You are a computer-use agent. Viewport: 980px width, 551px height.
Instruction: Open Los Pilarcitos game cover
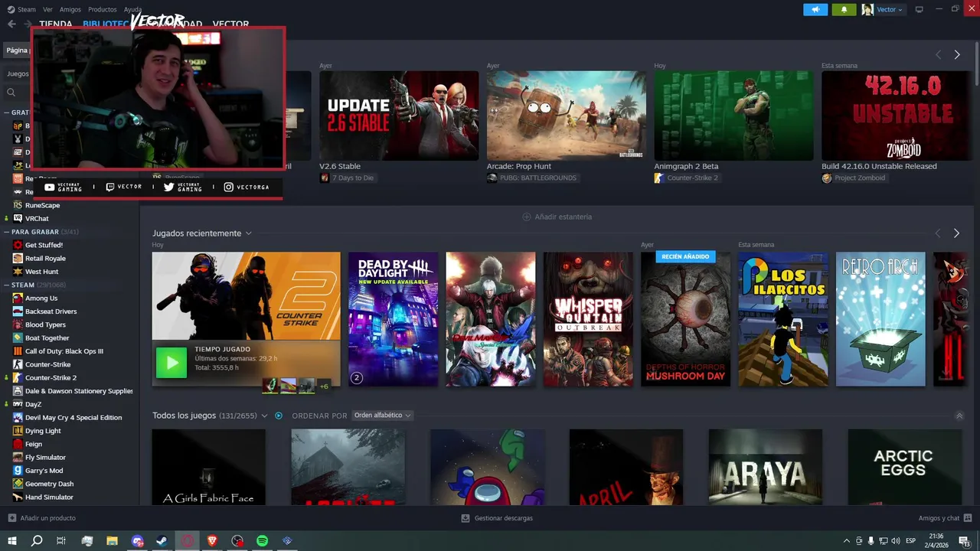coord(783,319)
